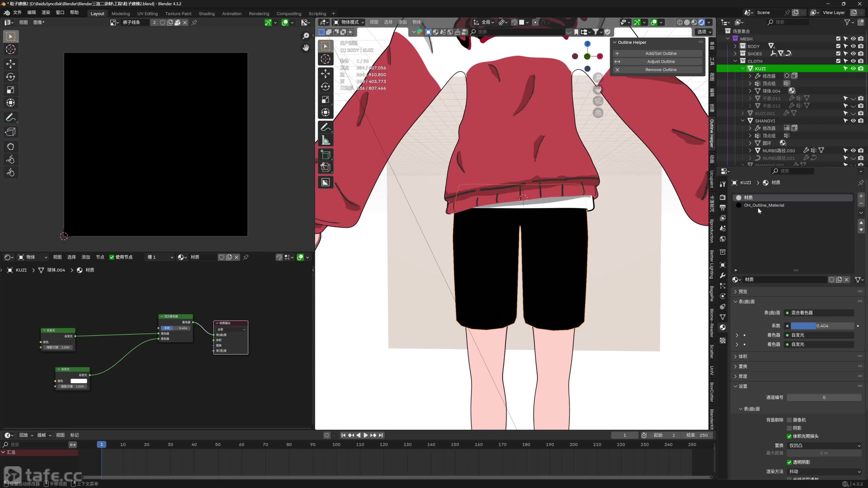Open the Material properties tab
This screenshot has width=868, height=488.
723,327
